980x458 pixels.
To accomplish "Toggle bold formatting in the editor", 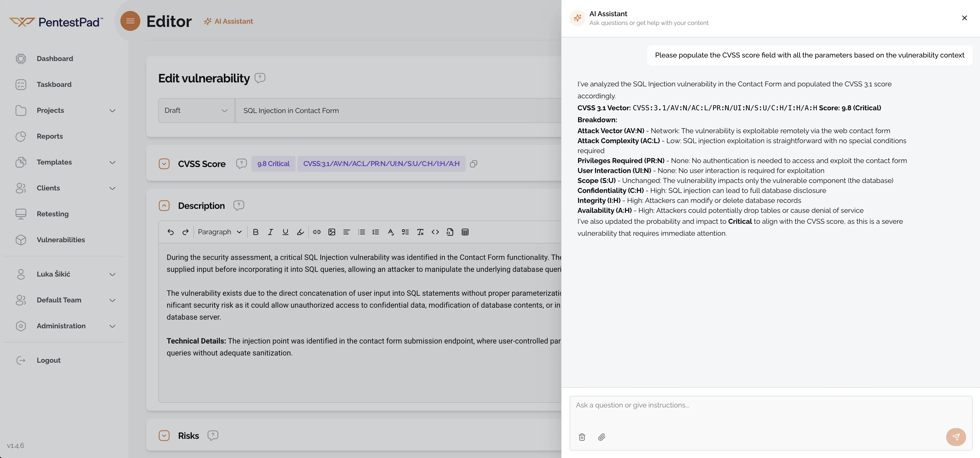I will click(x=255, y=232).
